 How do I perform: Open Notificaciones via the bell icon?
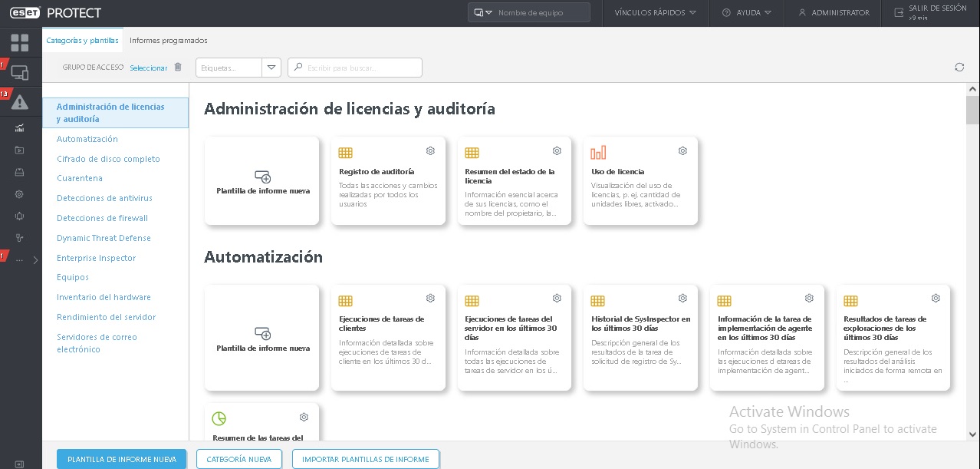pos(21,216)
